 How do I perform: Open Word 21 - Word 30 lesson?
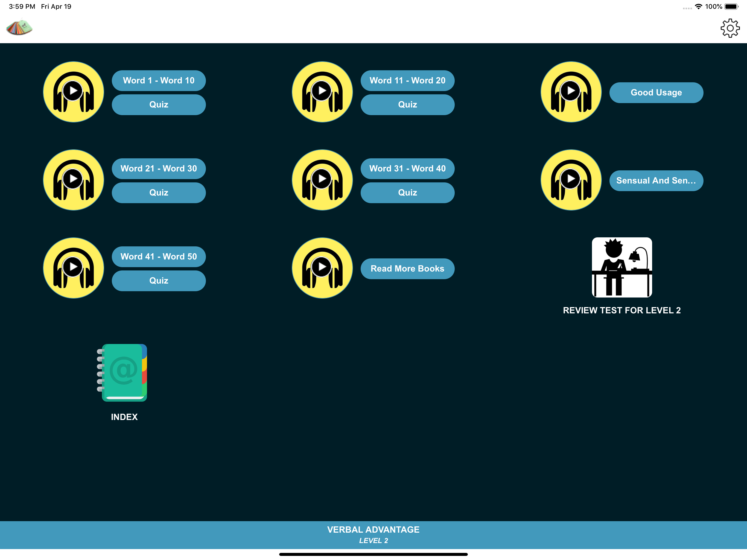[x=159, y=168]
